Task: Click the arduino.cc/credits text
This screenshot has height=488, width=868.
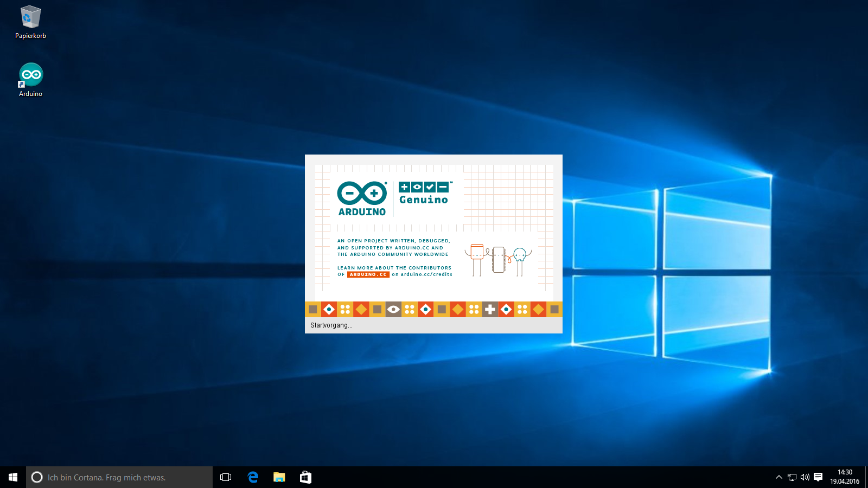Action: 426,274
